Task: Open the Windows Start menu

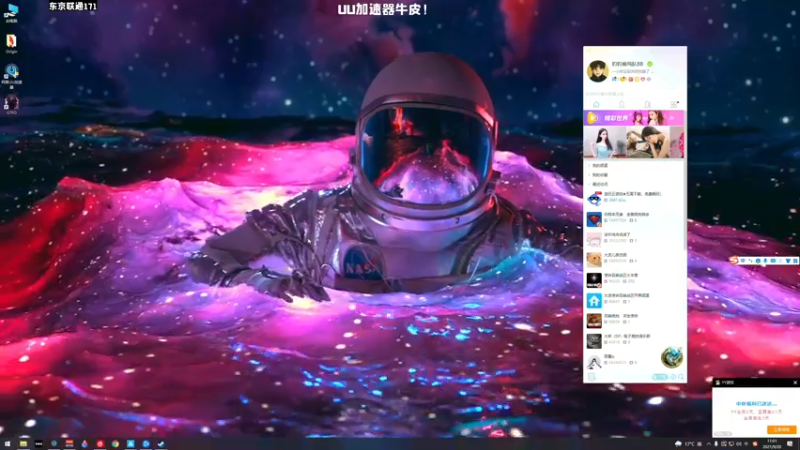Action: (7, 444)
